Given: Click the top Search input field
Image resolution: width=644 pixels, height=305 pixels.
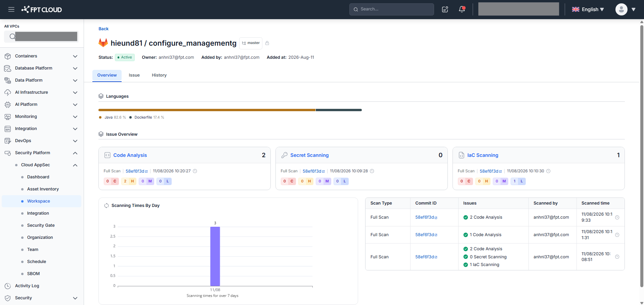Looking at the screenshot, I should pos(392,9).
